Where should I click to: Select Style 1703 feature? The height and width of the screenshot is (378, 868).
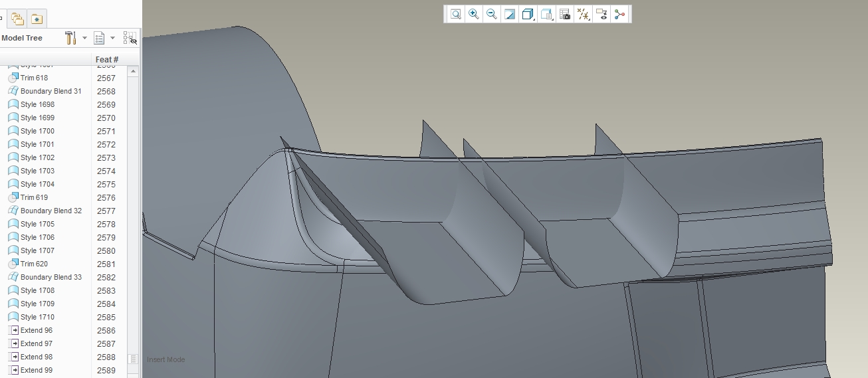[37, 171]
